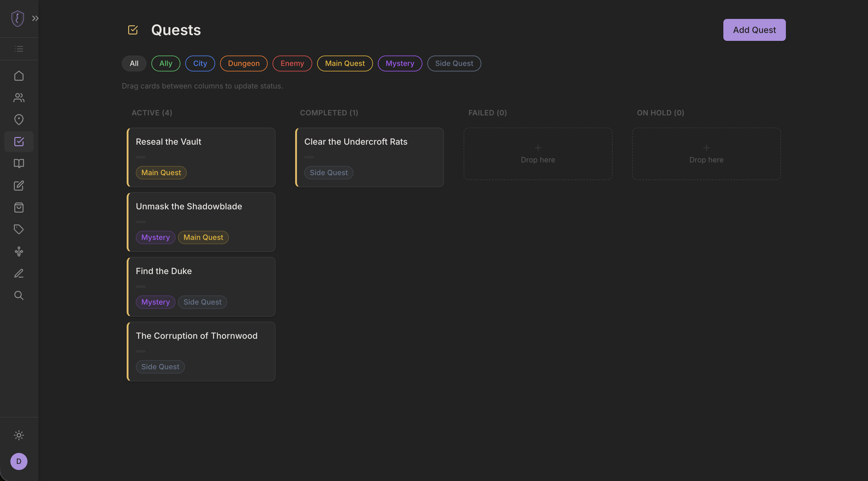
Task: Click the Add Quest button
Action: [754, 30]
